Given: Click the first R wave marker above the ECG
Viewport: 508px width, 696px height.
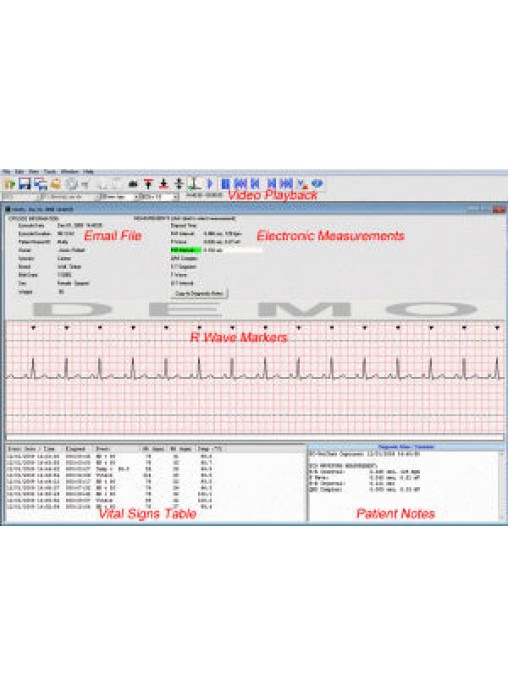Looking at the screenshot, I should pos(33,328).
